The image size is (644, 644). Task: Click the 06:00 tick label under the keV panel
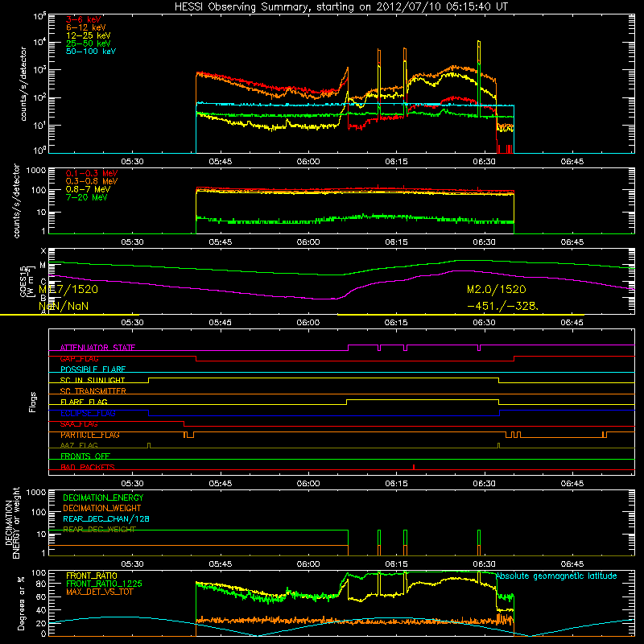pos(308,162)
